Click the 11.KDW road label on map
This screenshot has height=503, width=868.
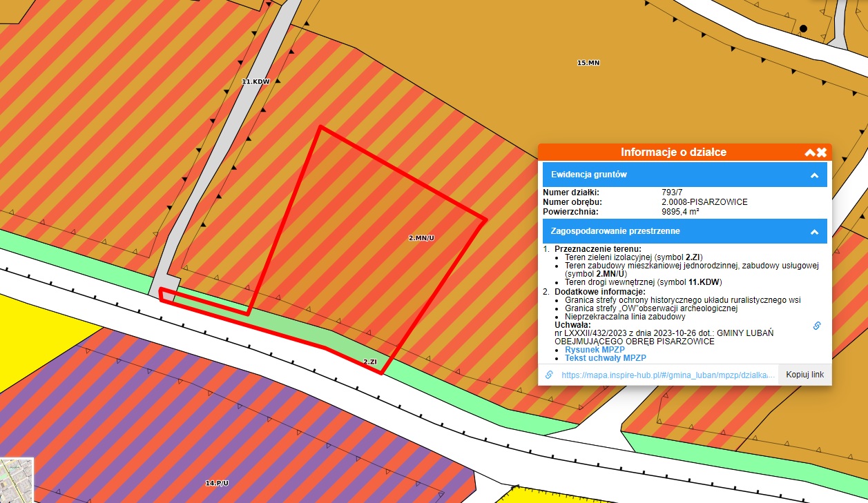(x=255, y=81)
